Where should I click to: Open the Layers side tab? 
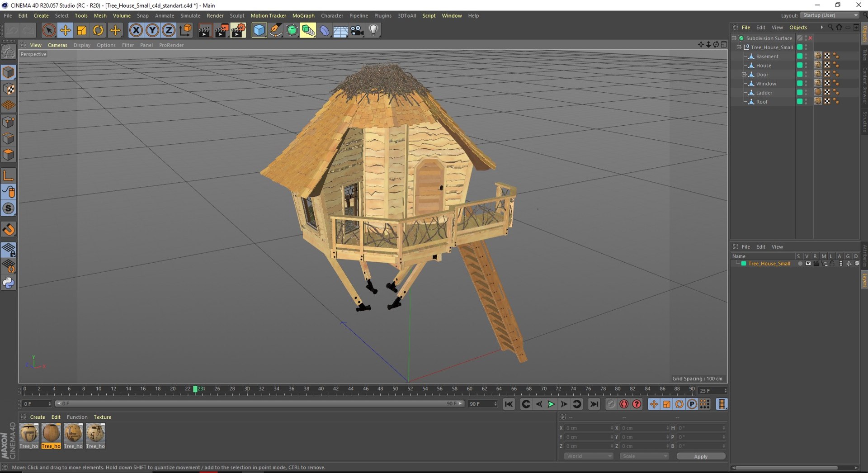coord(864,280)
